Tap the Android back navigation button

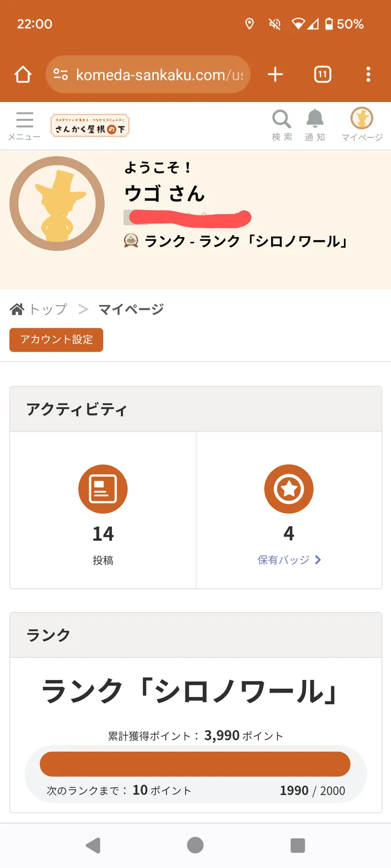click(x=93, y=845)
